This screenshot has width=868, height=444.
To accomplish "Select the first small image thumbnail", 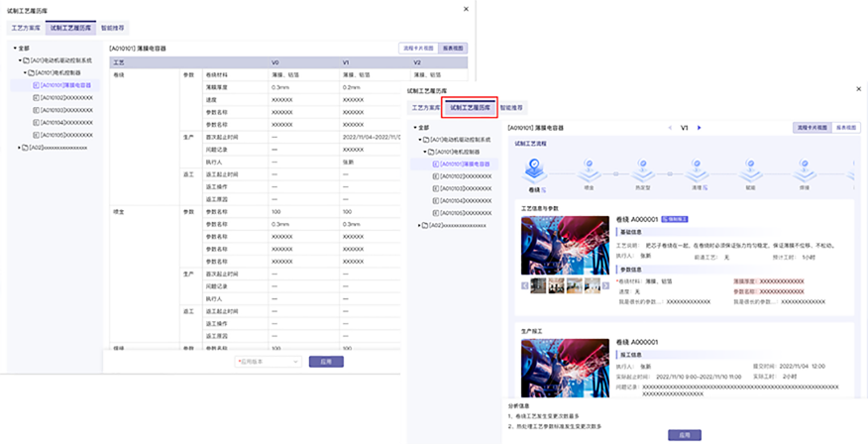I will pos(538,285).
